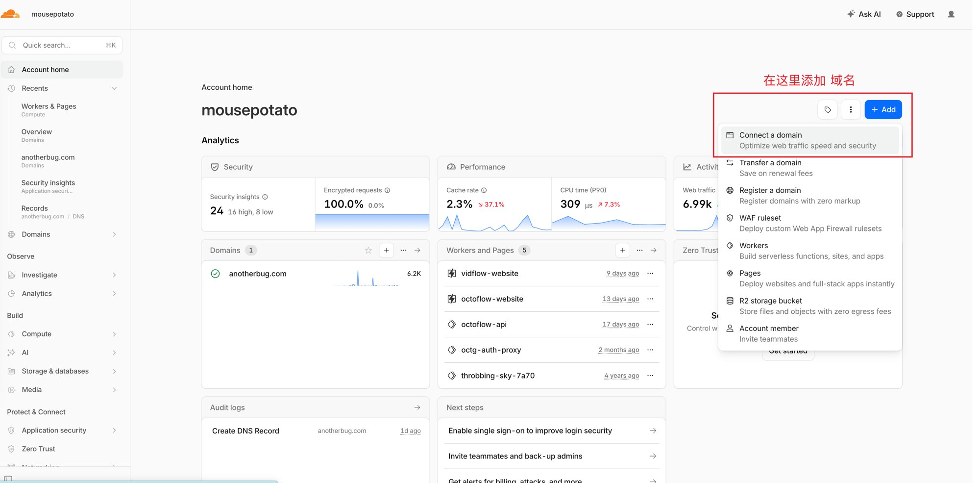Expand the Media sidebar section
Image resolution: width=980 pixels, height=483 pixels.
(x=114, y=390)
